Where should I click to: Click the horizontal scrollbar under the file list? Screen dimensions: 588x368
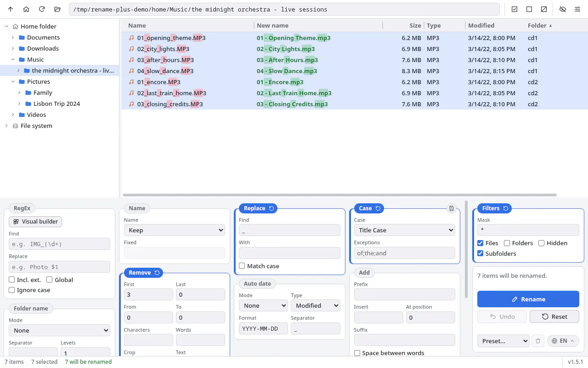339,195
